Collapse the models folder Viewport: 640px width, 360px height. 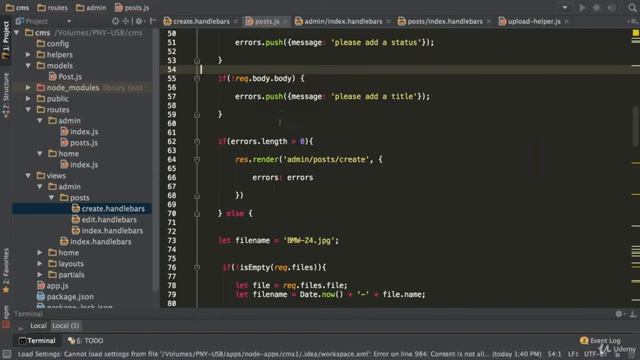pyautogui.click(x=28, y=65)
